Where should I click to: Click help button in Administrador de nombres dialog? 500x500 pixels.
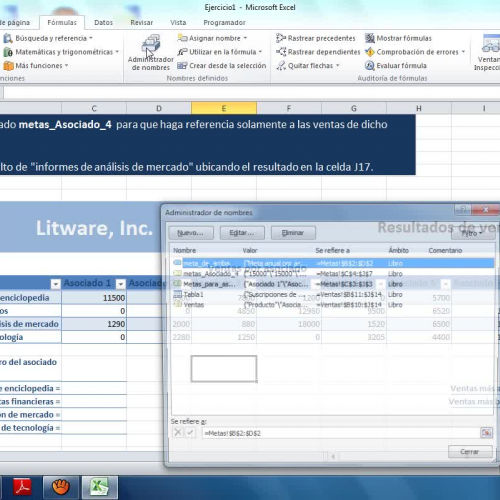[x=463, y=210]
